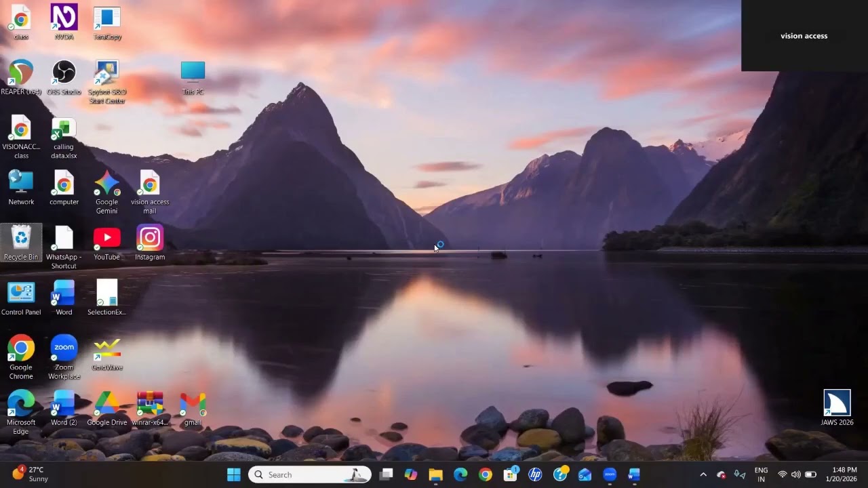Screen dimensions: 868x488
Task: Open Microsoft Store from the taskbar
Action: pyautogui.click(x=511, y=474)
